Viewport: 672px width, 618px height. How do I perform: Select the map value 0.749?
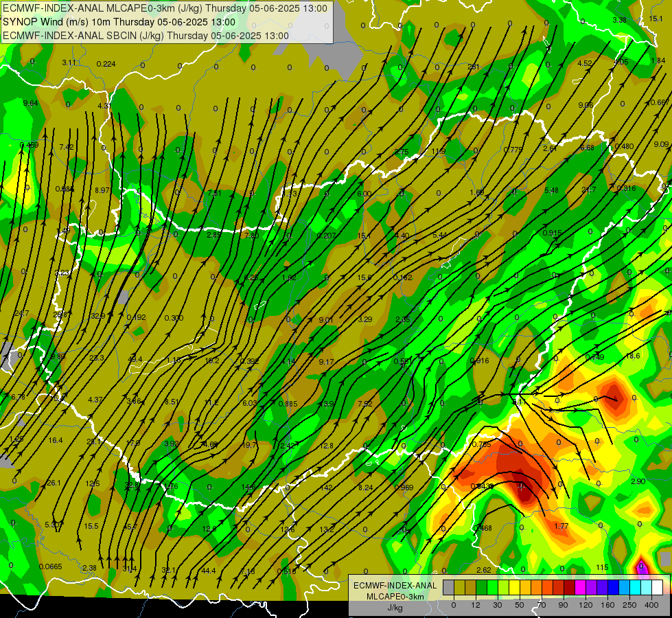point(594,357)
